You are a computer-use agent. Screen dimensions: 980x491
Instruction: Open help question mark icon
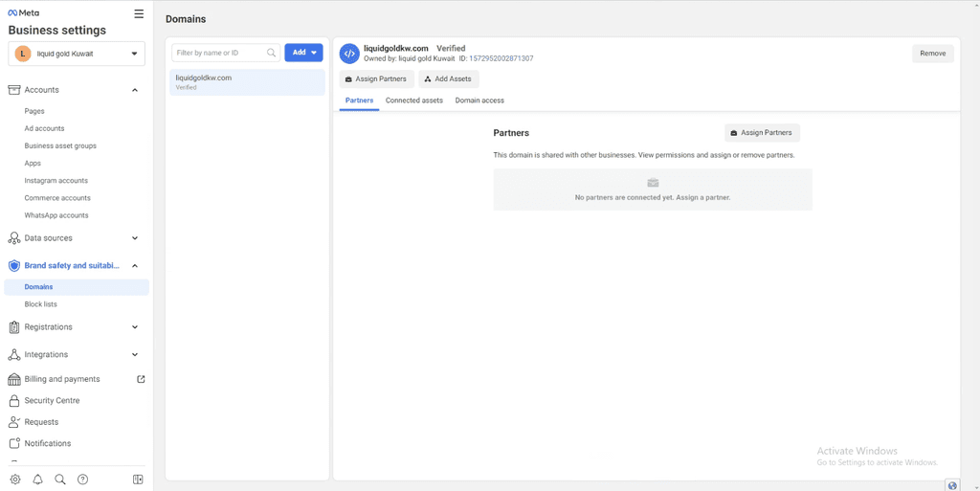tap(82, 480)
